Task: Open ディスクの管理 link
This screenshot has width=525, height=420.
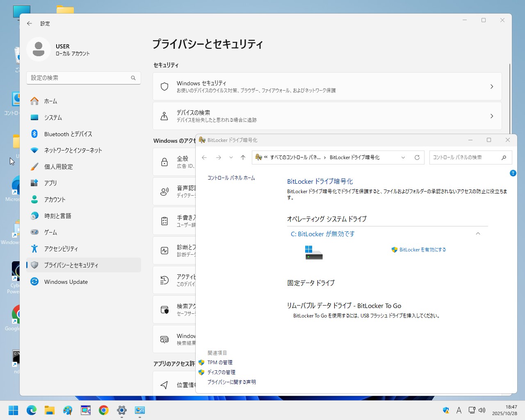Action: point(221,372)
